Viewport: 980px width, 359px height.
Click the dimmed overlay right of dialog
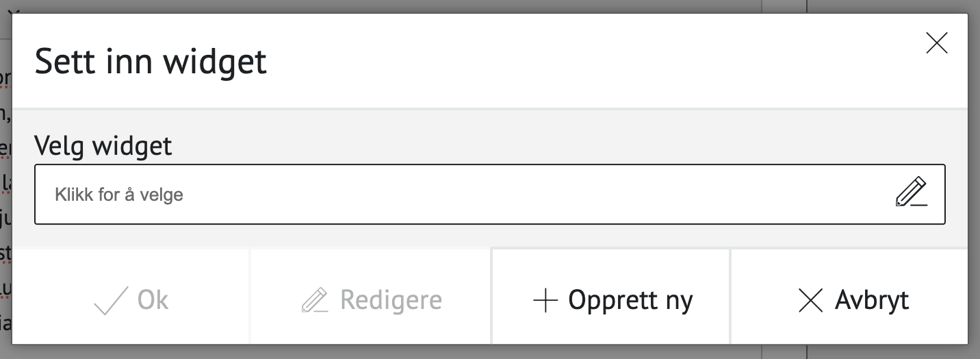(974, 179)
